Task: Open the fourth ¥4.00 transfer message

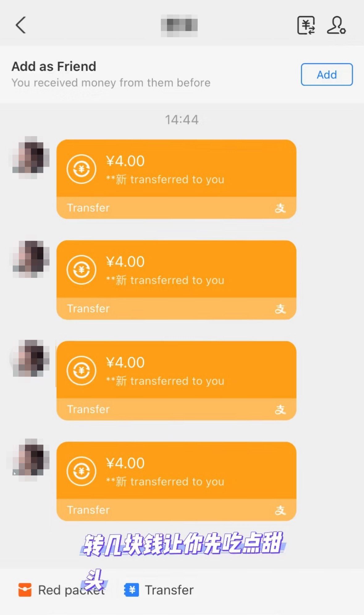Action: pyautogui.click(x=176, y=481)
